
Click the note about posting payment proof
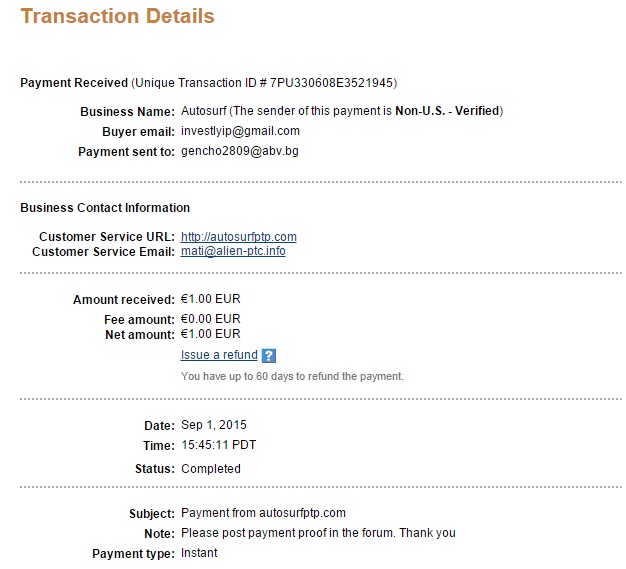pyautogui.click(x=318, y=533)
